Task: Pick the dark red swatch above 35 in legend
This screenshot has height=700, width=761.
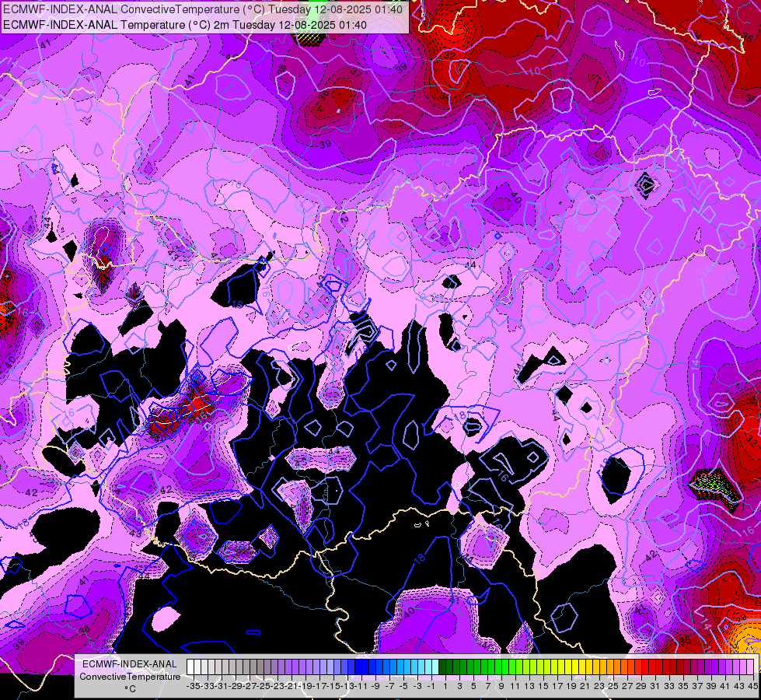Action: 680,667
